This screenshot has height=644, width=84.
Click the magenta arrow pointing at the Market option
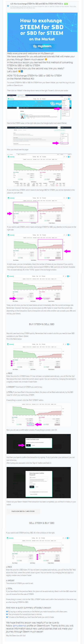[x=56, y=143]
